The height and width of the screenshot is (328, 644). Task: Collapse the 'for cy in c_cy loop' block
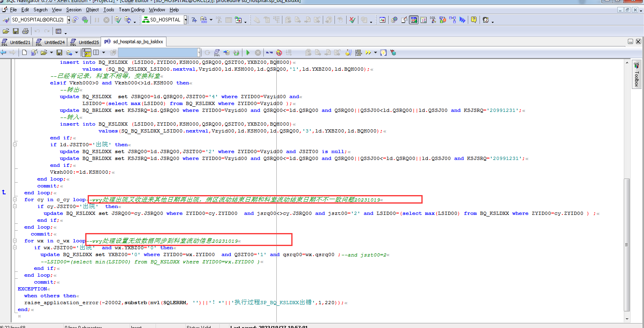click(15, 200)
